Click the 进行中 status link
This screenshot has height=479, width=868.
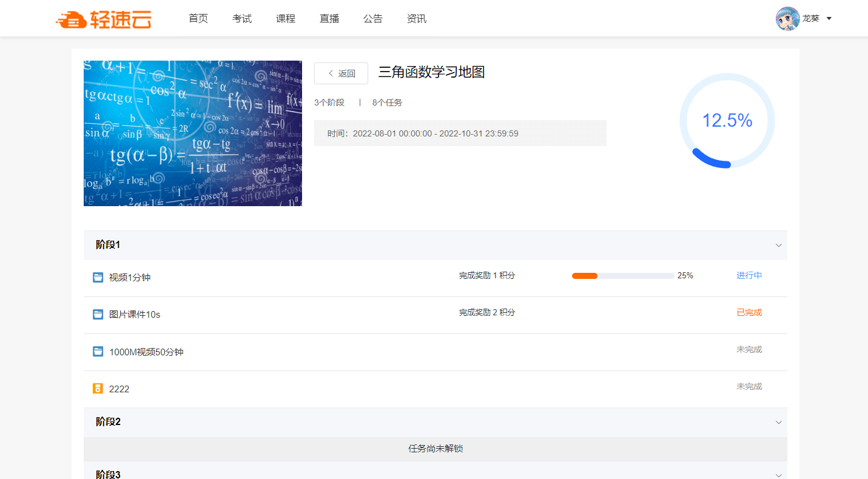coord(749,275)
